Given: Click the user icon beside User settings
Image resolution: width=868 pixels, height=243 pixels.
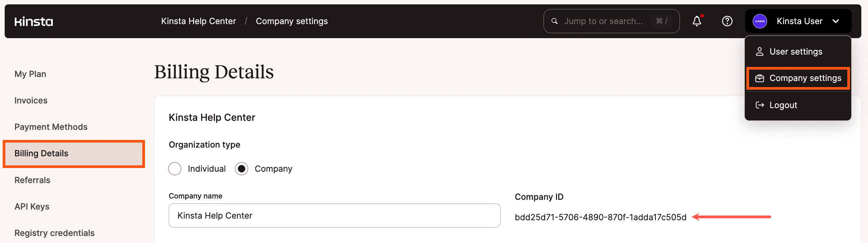Looking at the screenshot, I should pos(760,51).
